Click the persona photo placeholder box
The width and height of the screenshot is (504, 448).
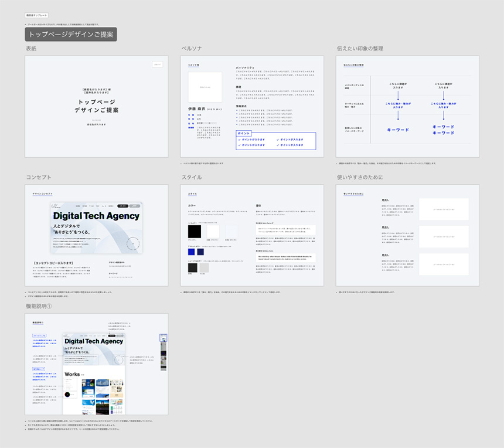pyautogui.click(x=205, y=87)
